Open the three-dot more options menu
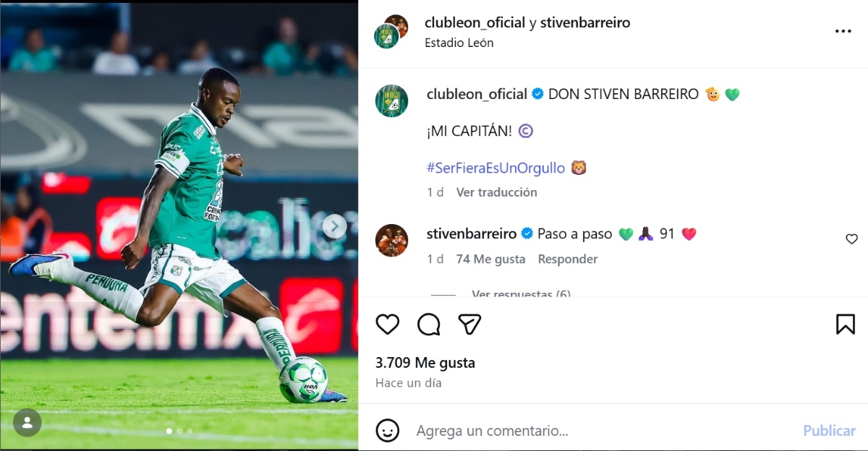The width and height of the screenshot is (868, 451). pyautogui.click(x=843, y=32)
